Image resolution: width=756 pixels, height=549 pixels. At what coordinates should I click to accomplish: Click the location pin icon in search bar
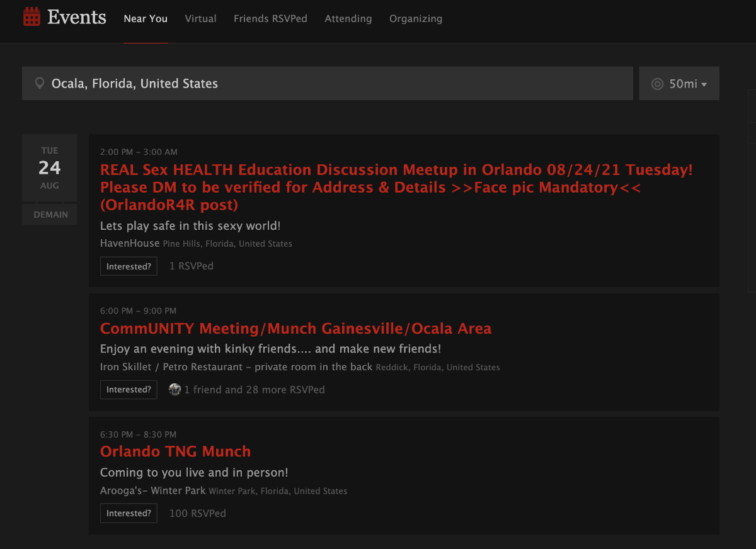40,83
